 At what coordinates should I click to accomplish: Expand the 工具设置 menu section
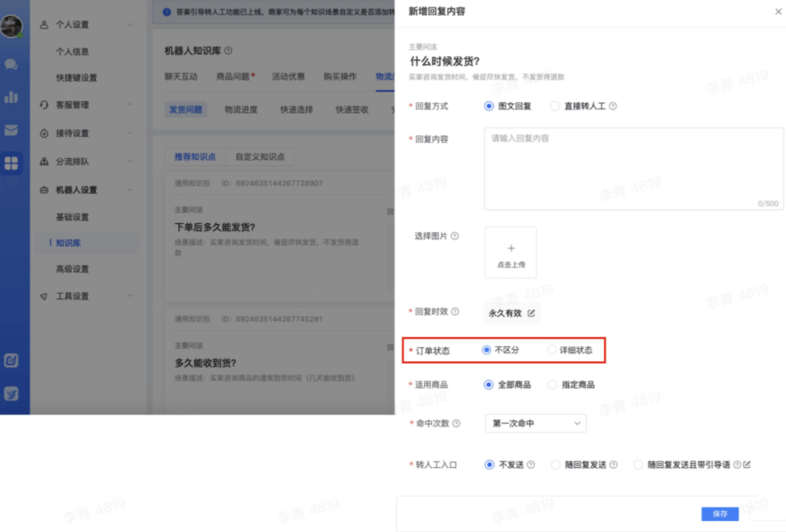130,296
